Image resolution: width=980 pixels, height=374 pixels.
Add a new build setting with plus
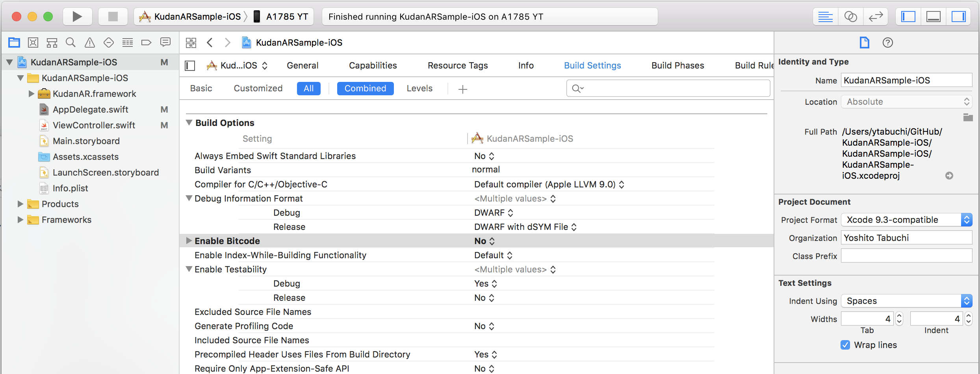pos(463,89)
